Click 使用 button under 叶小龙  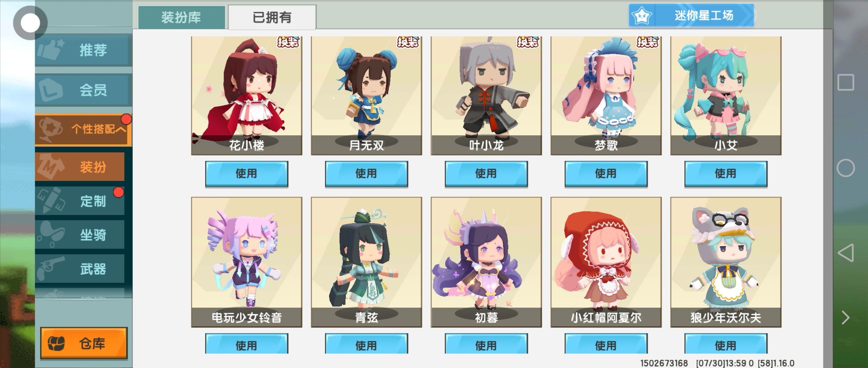486,173
